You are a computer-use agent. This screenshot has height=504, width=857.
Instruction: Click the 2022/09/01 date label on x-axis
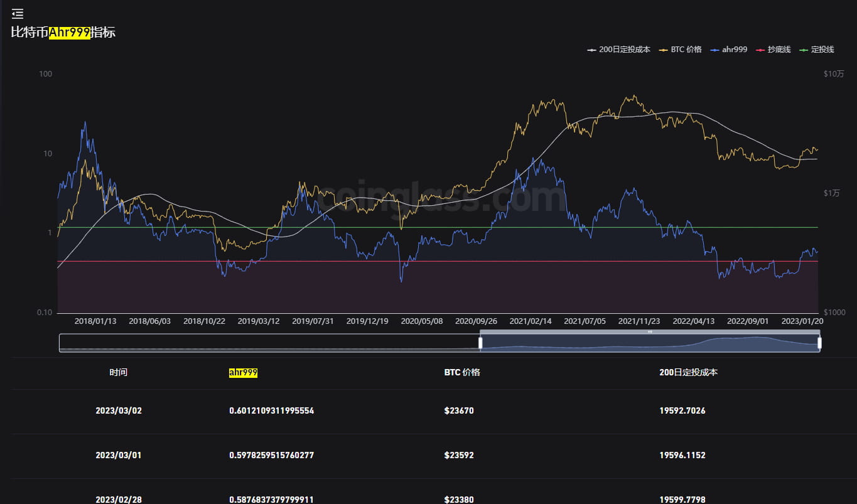747,321
